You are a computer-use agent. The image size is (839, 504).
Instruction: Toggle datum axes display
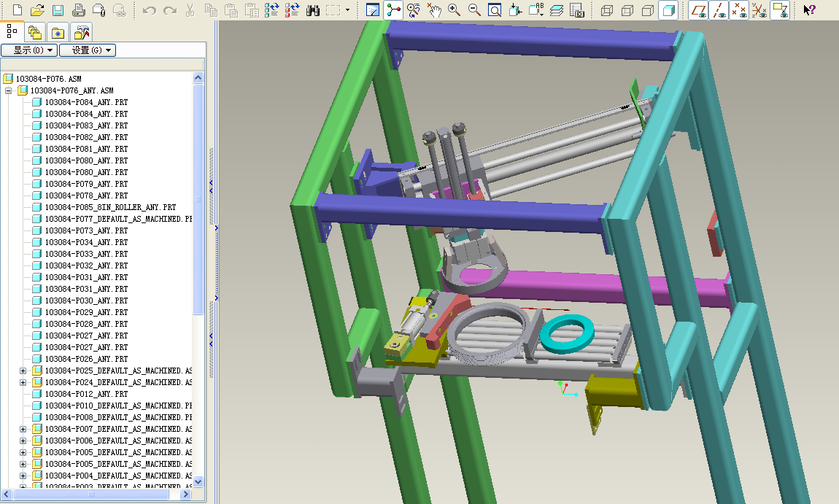pos(719,10)
